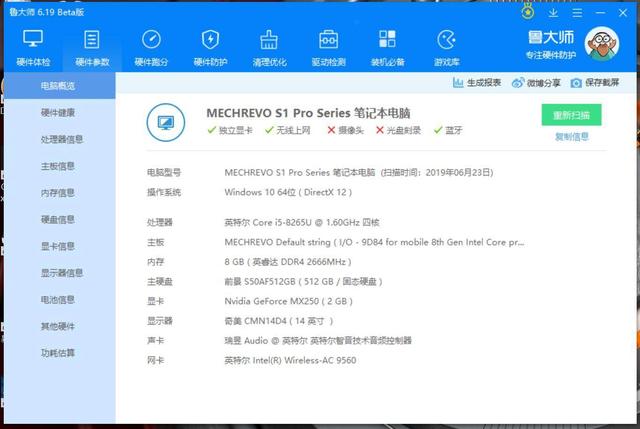Click the MECHREVO Default string motherboard value
640x429 pixels.
[374, 242]
